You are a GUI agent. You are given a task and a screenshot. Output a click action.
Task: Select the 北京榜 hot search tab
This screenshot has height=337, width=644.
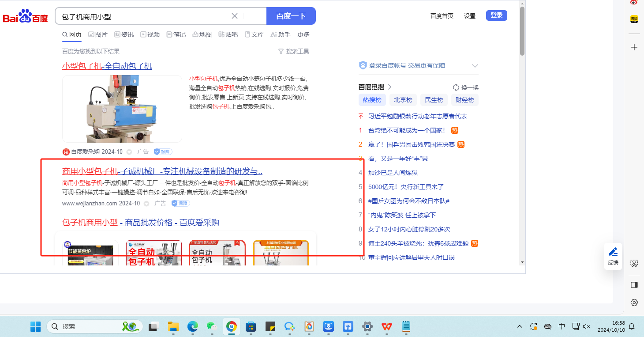tap(403, 100)
